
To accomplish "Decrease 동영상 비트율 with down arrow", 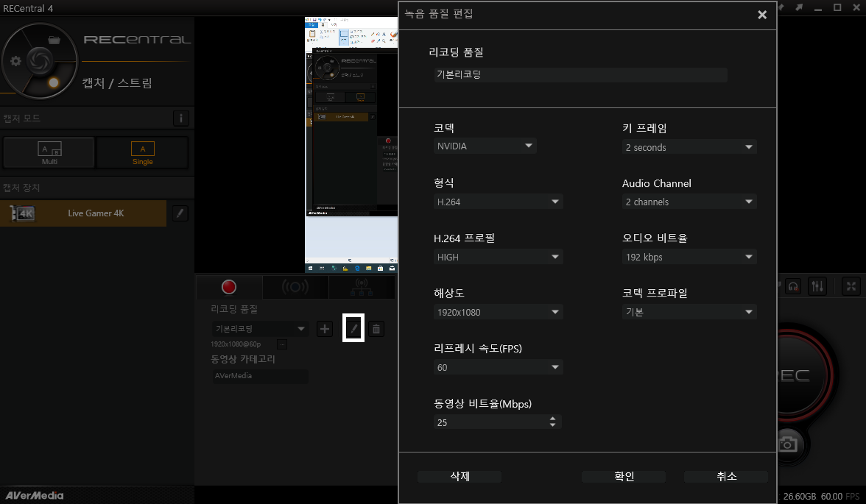I will pyautogui.click(x=553, y=425).
